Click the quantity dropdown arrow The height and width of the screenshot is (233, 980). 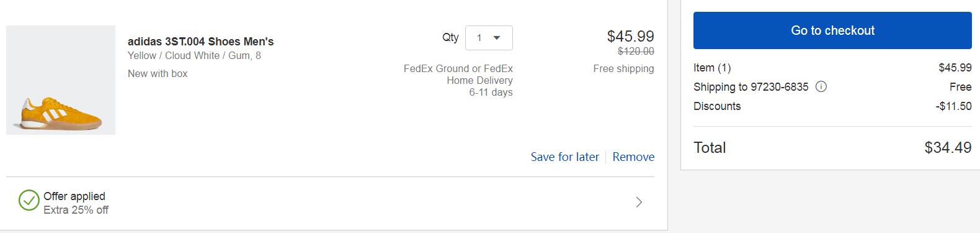point(496,38)
